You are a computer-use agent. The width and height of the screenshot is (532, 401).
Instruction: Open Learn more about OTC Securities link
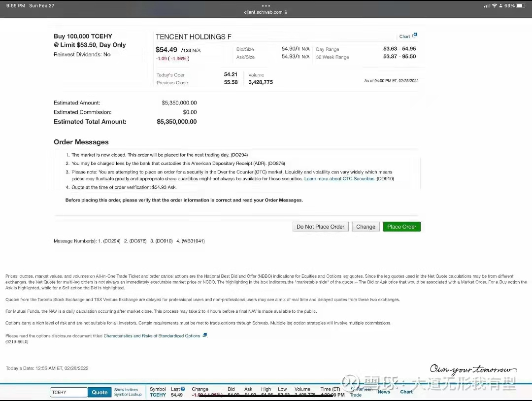coord(339,179)
